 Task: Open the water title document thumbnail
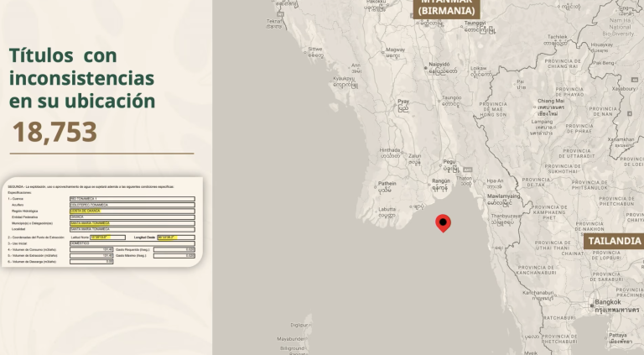pyautogui.click(x=102, y=222)
